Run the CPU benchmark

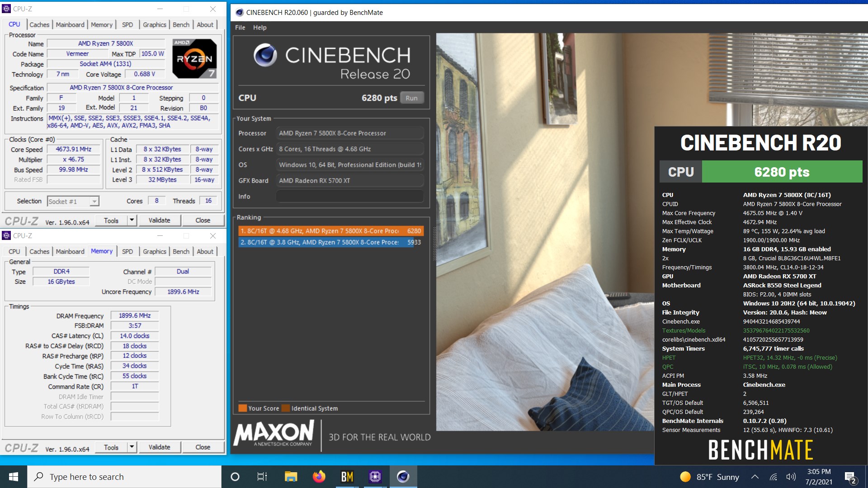pyautogui.click(x=411, y=98)
